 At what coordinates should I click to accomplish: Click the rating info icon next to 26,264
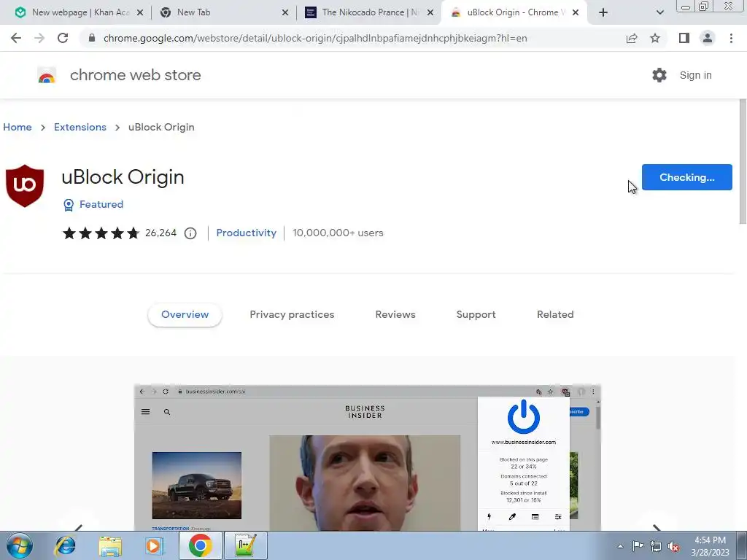coord(190,233)
